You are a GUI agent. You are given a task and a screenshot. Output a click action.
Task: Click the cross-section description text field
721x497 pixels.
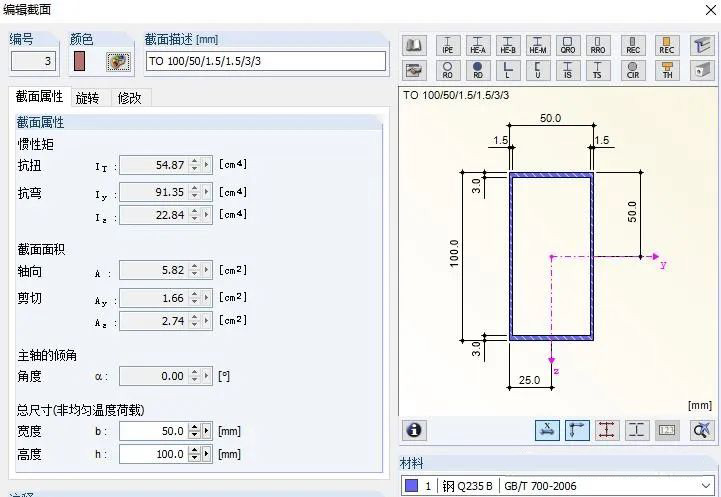click(x=265, y=61)
